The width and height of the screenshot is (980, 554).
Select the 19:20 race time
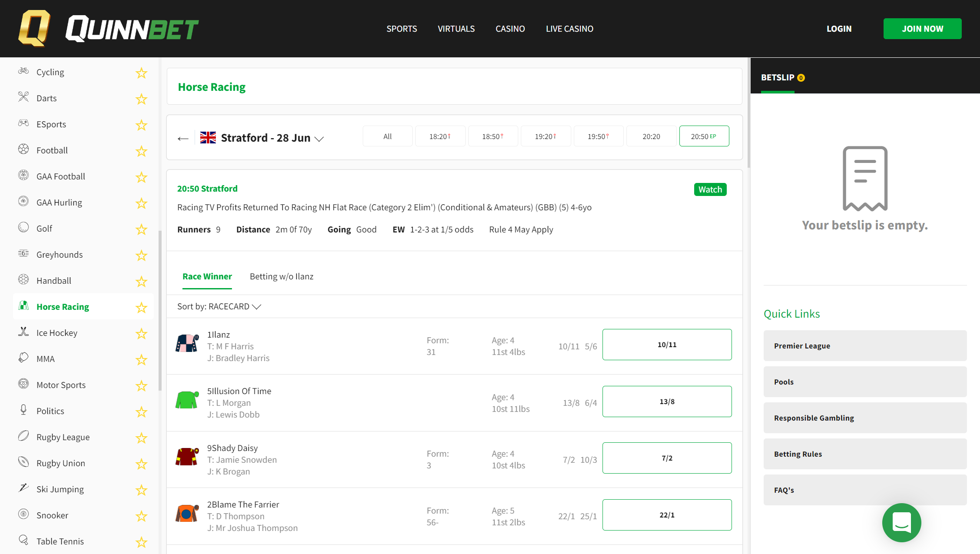coord(545,136)
